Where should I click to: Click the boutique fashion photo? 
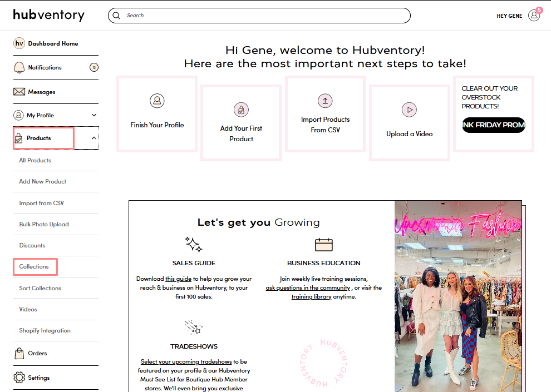[x=458, y=296]
